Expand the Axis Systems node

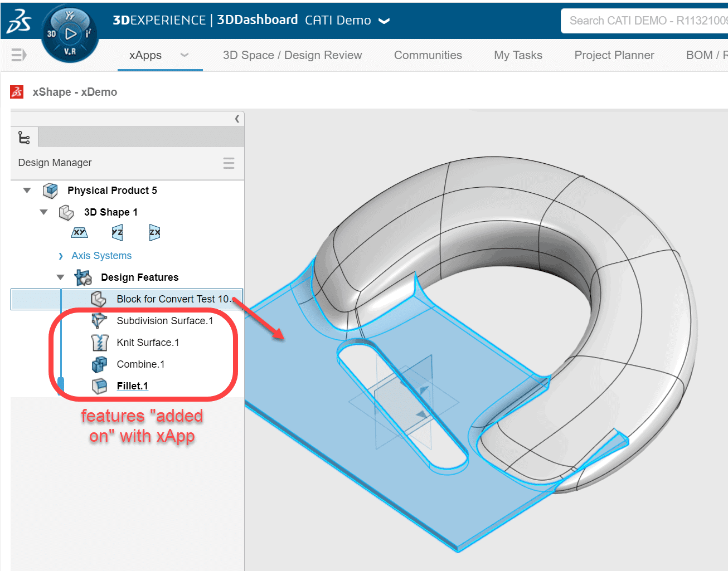pyautogui.click(x=61, y=256)
